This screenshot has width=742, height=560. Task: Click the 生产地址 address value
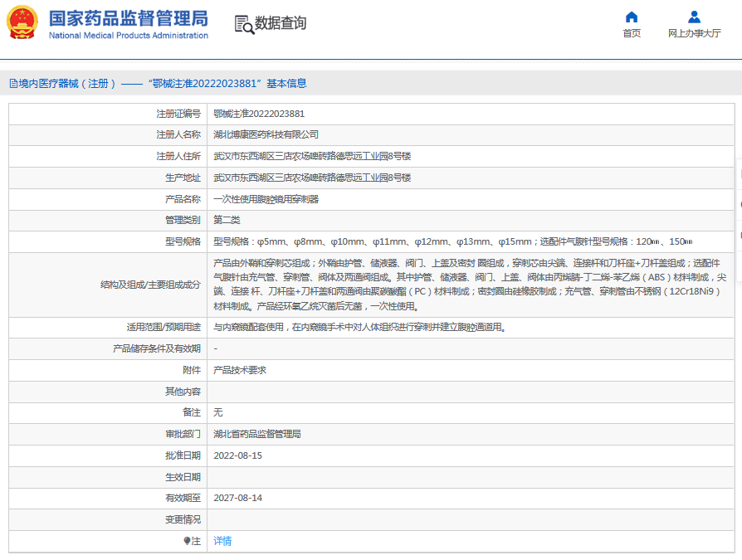point(312,178)
